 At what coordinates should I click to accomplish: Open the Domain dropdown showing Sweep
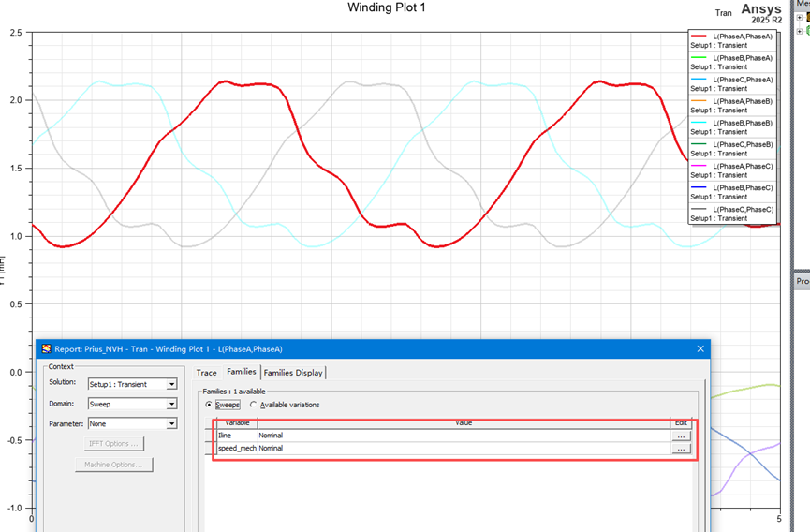[132, 404]
